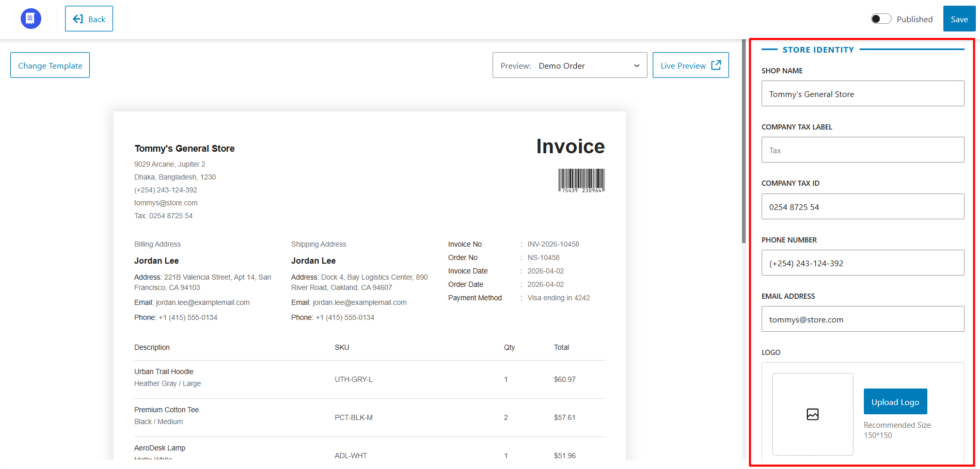Click the AeroDesk Lamp item

pyautogui.click(x=160, y=448)
